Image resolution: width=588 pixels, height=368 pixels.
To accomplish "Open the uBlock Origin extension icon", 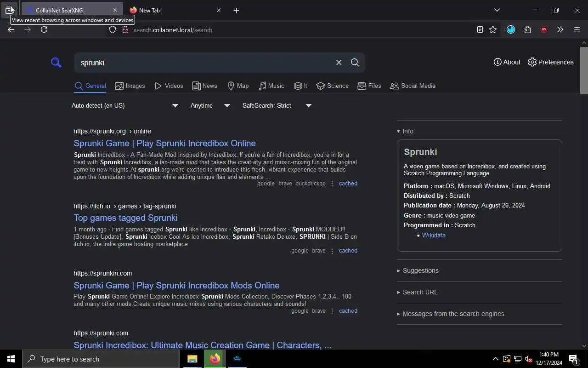I will [x=544, y=29].
